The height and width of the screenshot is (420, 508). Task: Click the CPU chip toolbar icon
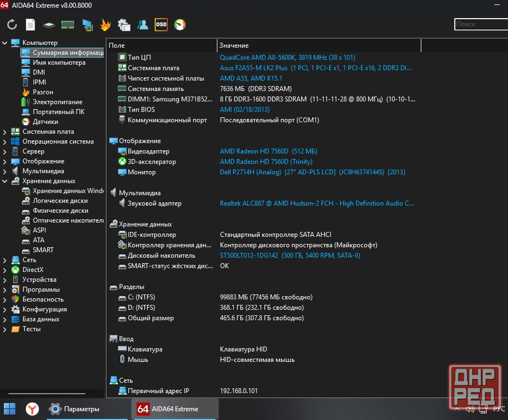pos(49,25)
